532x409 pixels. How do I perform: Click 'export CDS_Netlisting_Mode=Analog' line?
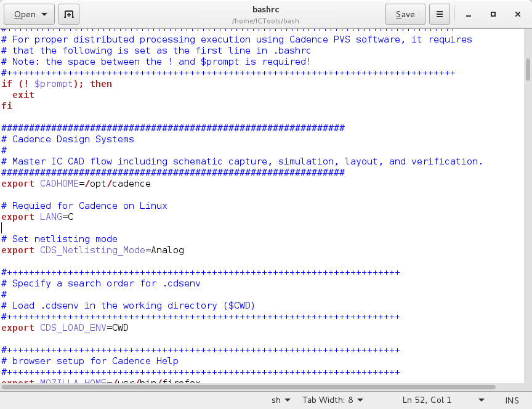coord(92,250)
